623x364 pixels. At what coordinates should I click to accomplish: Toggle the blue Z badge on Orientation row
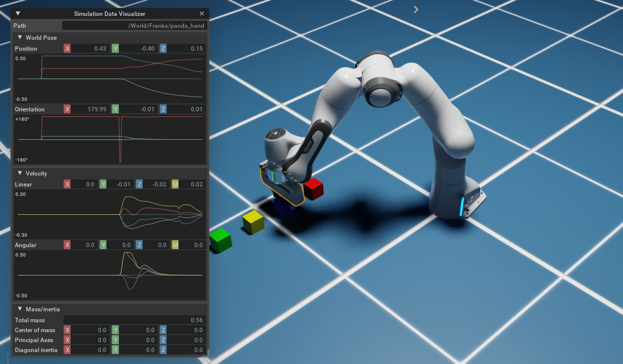point(163,109)
